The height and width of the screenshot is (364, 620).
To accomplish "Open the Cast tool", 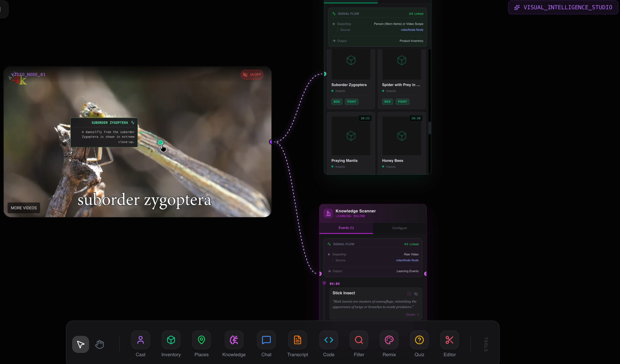I will (140, 340).
